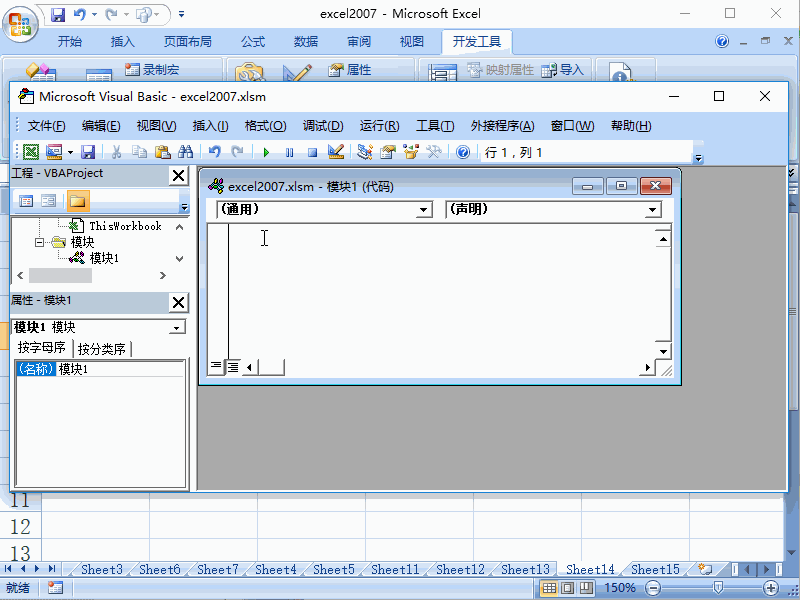Image resolution: width=800 pixels, height=600 pixels.
Task: Click View Code icon in project panel
Action: [x=26, y=201]
